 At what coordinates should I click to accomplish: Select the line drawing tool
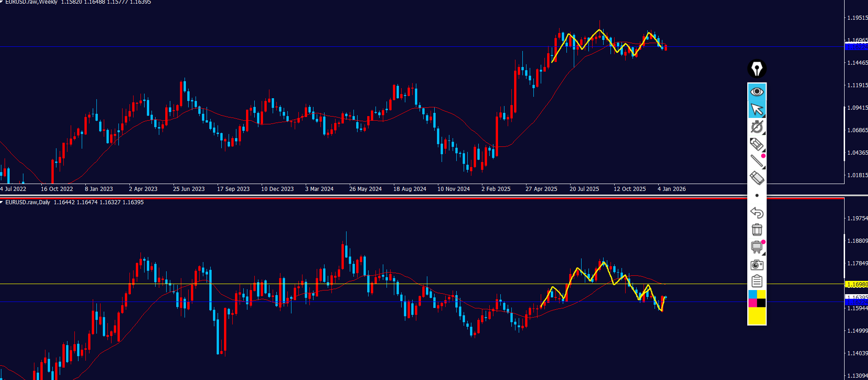coord(756,161)
